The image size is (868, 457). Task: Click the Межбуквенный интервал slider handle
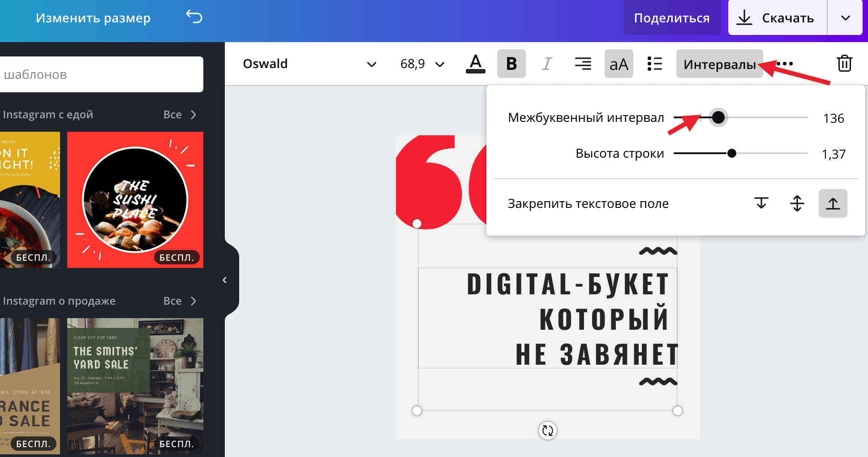718,117
